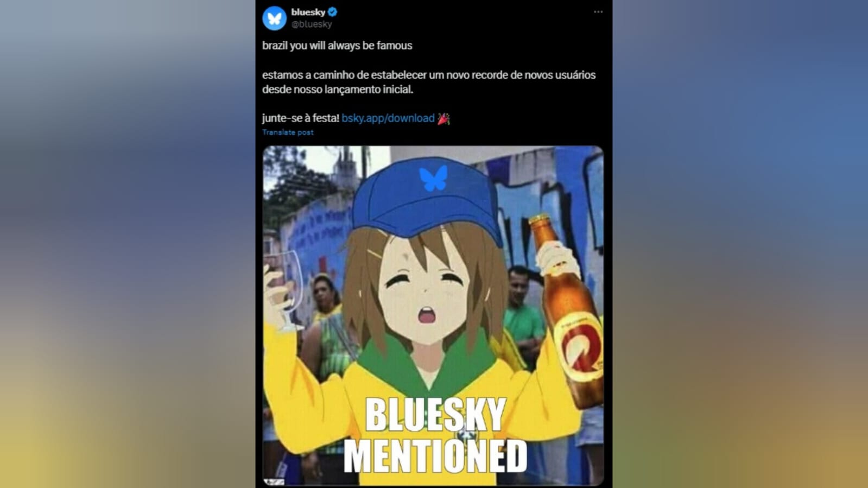Click the 'junte-se à festa!' text

[301, 118]
